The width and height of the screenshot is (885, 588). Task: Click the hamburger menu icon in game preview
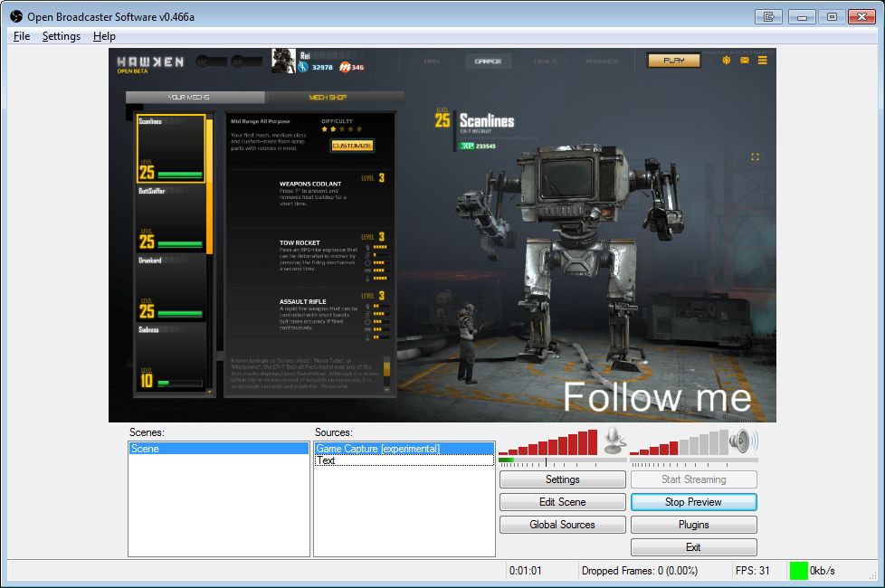pyautogui.click(x=763, y=61)
